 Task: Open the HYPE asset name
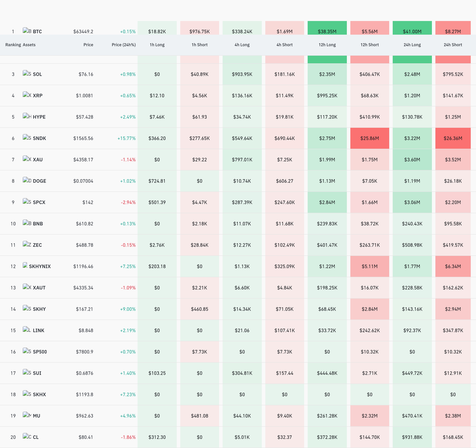tap(39, 117)
